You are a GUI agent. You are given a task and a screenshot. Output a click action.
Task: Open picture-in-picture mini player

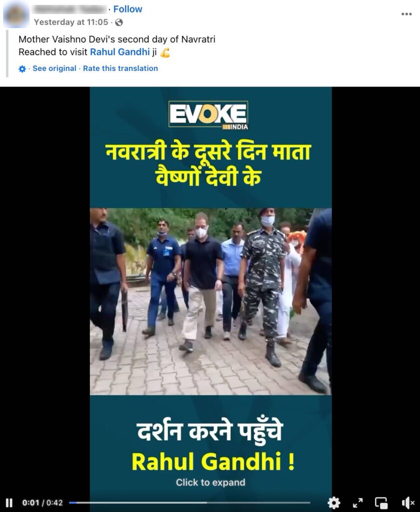coord(381,502)
